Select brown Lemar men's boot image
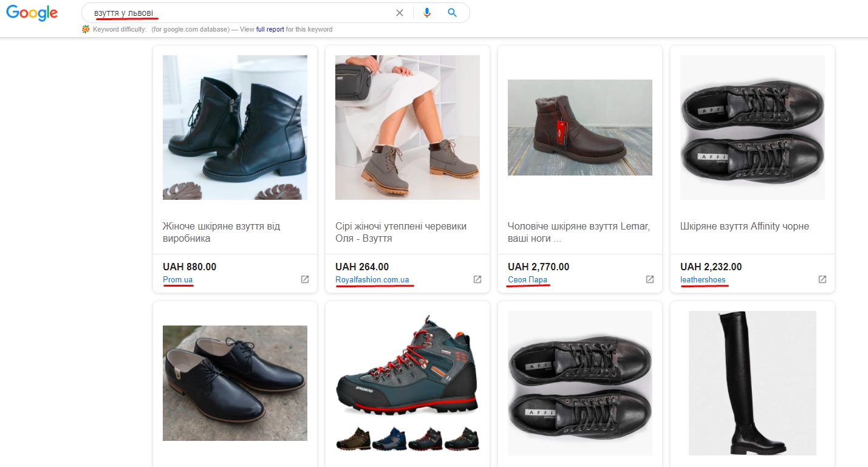Image resolution: width=868 pixels, height=467 pixels. coord(580,128)
